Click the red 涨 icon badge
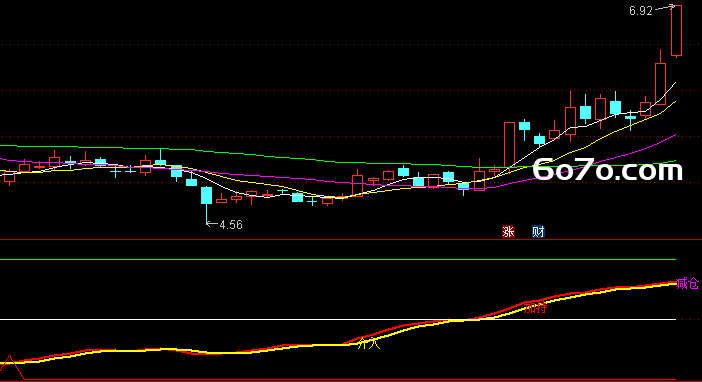The width and height of the screenshot is (702, 382). (508, 232)
